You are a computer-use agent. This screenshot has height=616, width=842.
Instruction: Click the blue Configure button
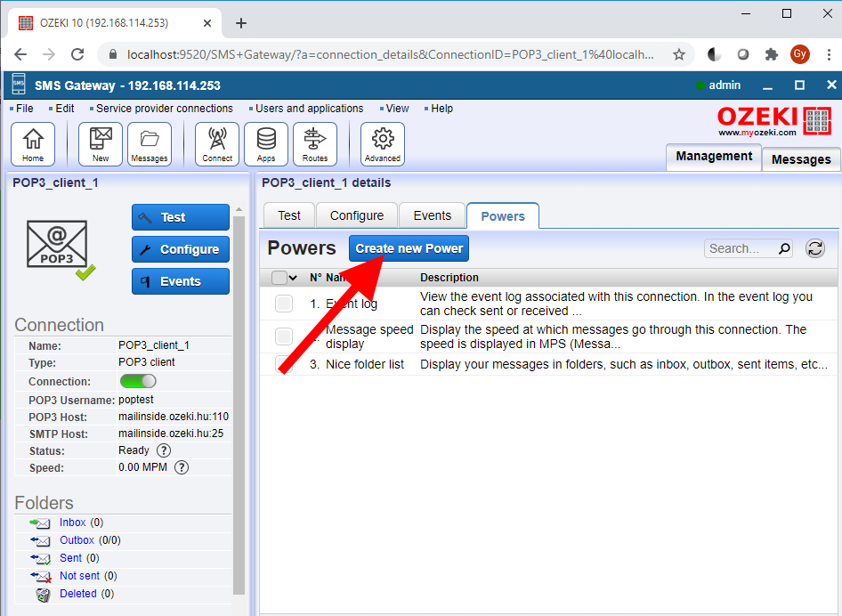point(181,249)
